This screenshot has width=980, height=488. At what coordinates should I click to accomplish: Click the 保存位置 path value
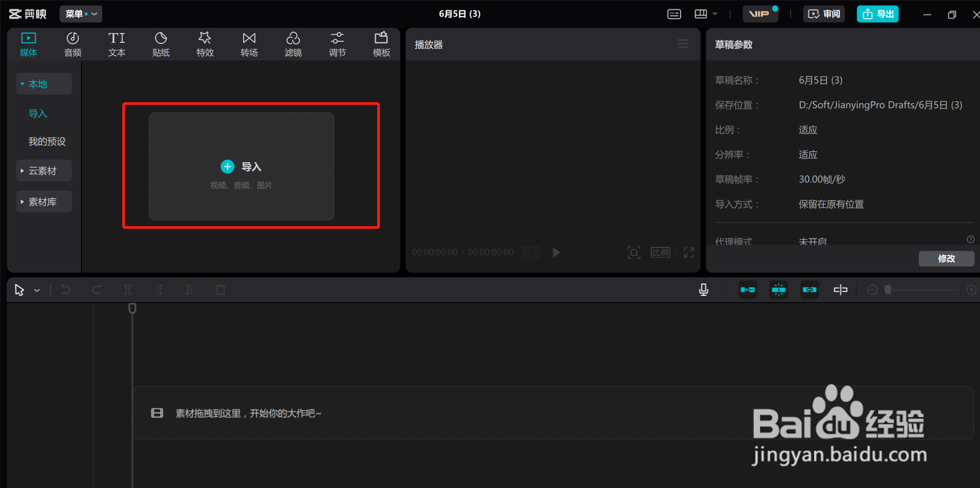(880, 105)
